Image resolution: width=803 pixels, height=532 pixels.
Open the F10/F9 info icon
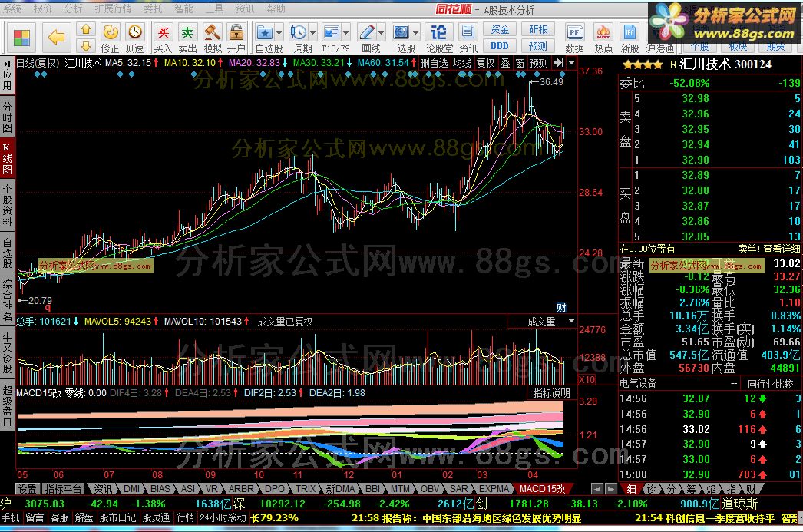[x=332, y=33]
